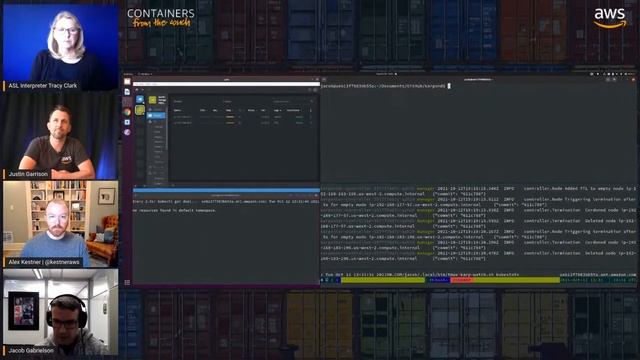This screenshot has width=640, height=360.
Task: Select the Justin Garrison video tile
Action: pos(60,136)
